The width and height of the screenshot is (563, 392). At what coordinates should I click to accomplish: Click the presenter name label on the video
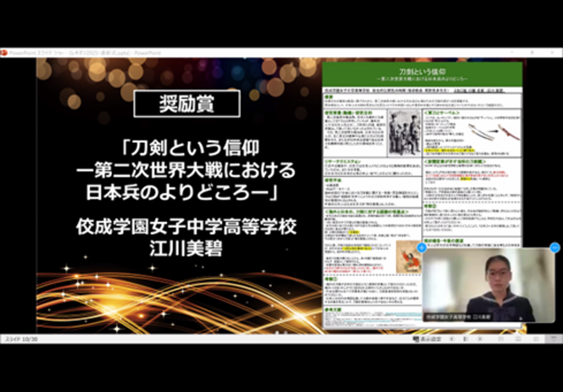click(458, 317)
